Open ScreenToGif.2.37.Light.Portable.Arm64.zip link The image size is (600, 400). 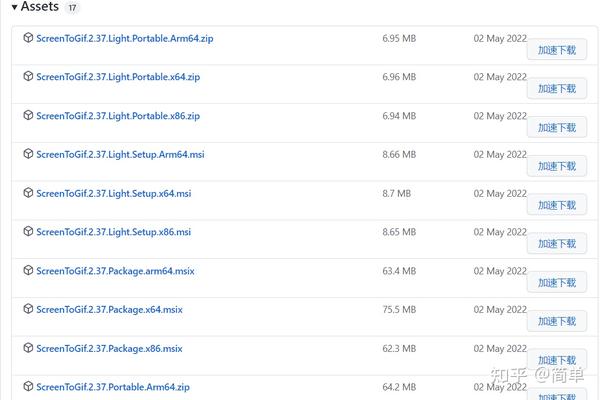click(123, 38)
